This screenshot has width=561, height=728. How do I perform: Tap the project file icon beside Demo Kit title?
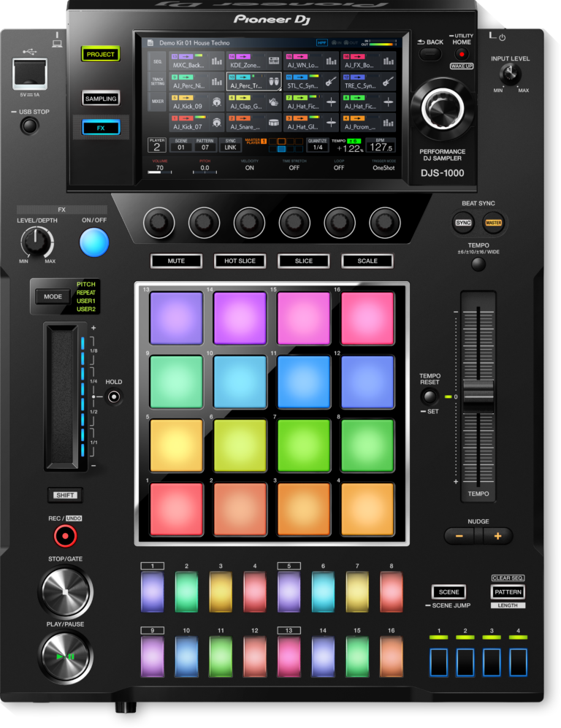pyautogui.click(x=150, y=42)
